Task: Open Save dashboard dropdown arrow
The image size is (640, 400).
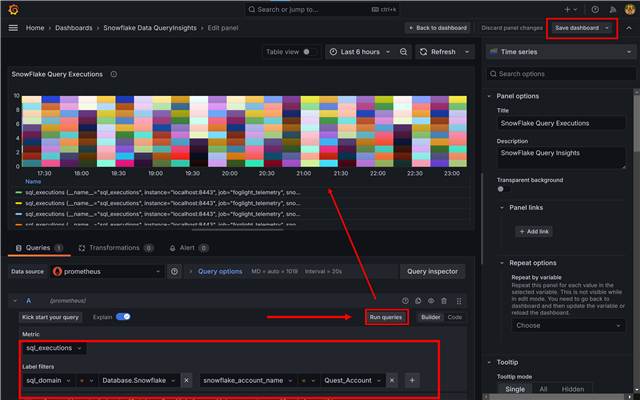Action: pyautogui.click(x=607, y=28)
